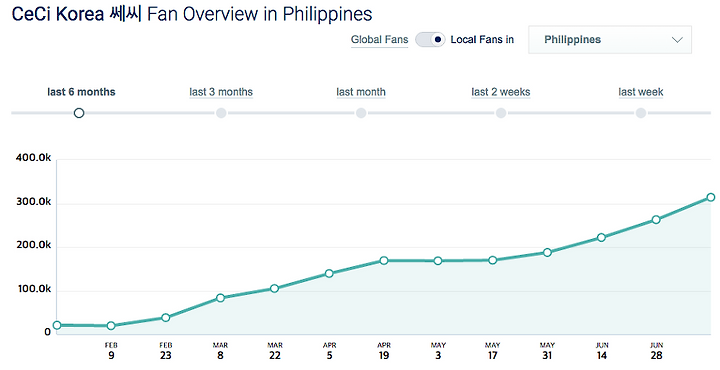The height and width of the screenshot is (370, 720).
Task: Click the FEB 9 x-axis date label
Action: pyautogui.click(x=111, y=351)
